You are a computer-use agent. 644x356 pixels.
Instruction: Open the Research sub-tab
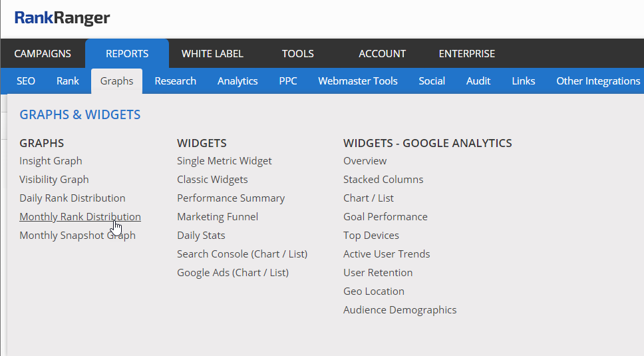click(x=175, y=81)
